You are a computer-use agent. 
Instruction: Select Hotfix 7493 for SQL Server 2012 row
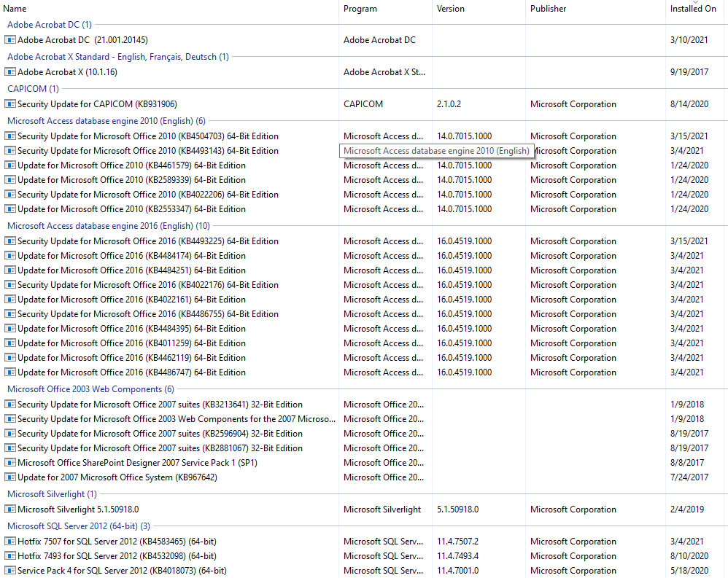pos(117,556)
